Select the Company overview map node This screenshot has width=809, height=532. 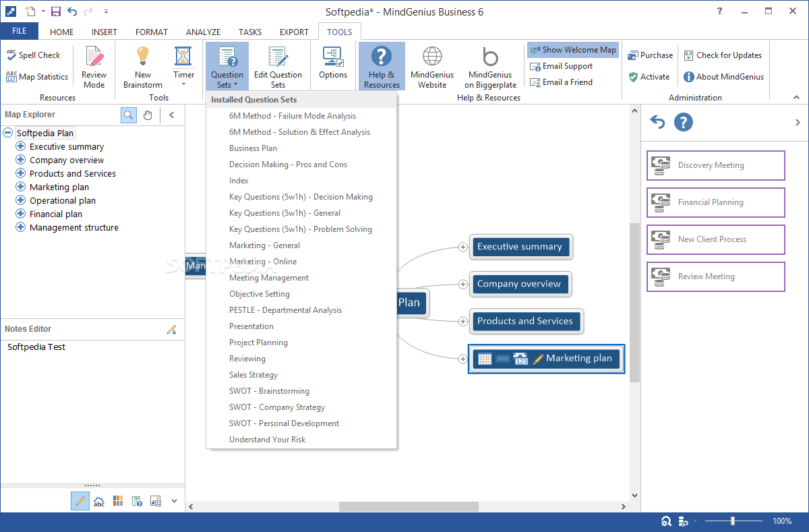520,284
